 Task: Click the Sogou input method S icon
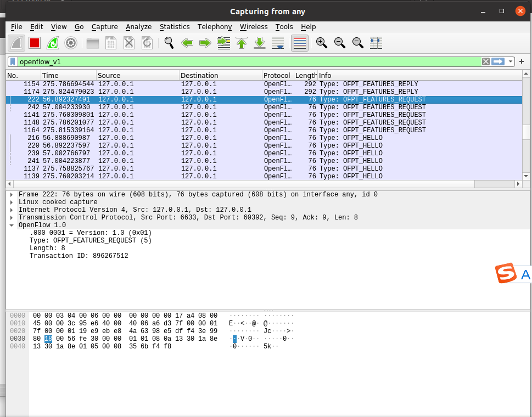pos(506,273)
